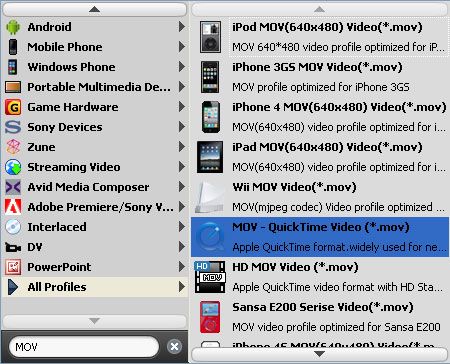The image size is (450, 364).
Task: Expand the Sony Devices submenu arrow
Action: 182,127
